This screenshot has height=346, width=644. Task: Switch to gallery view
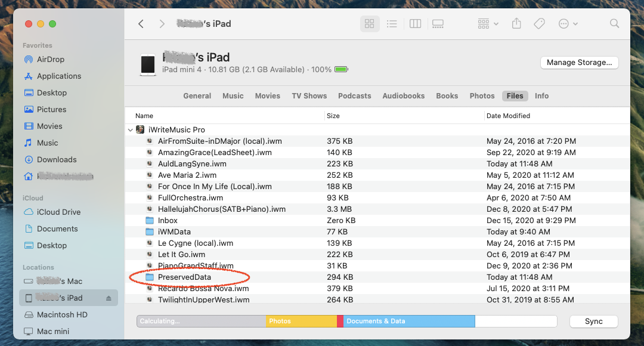click(438, 24)
